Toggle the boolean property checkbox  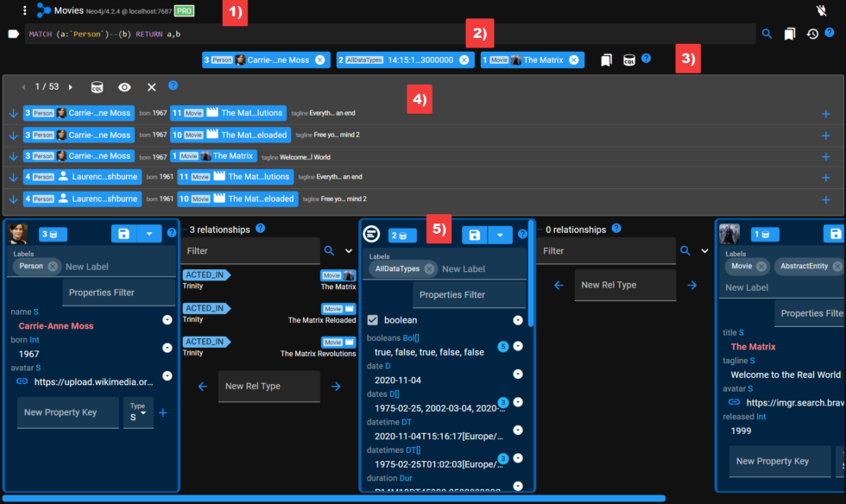click(x=372, y=320)
